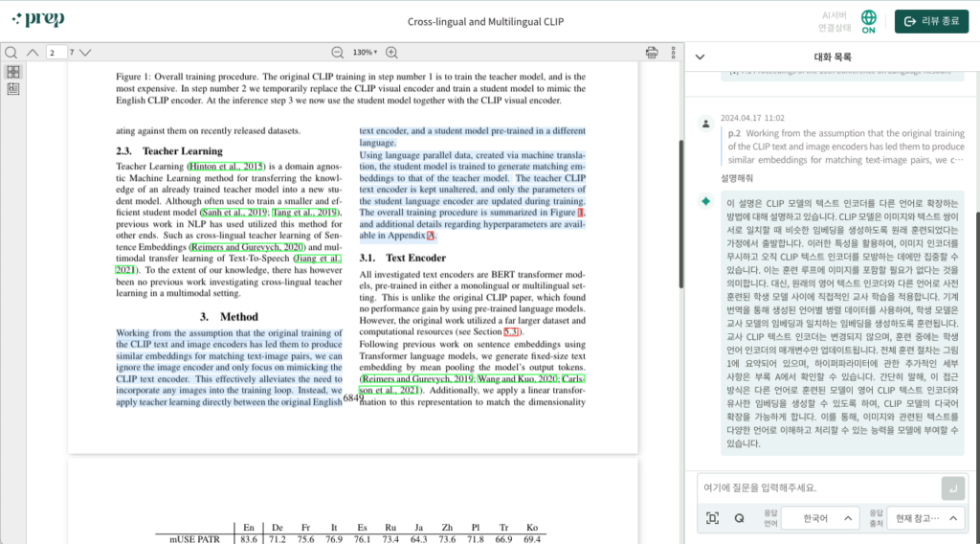Print the document with printer icon

[x=651, y=53]
